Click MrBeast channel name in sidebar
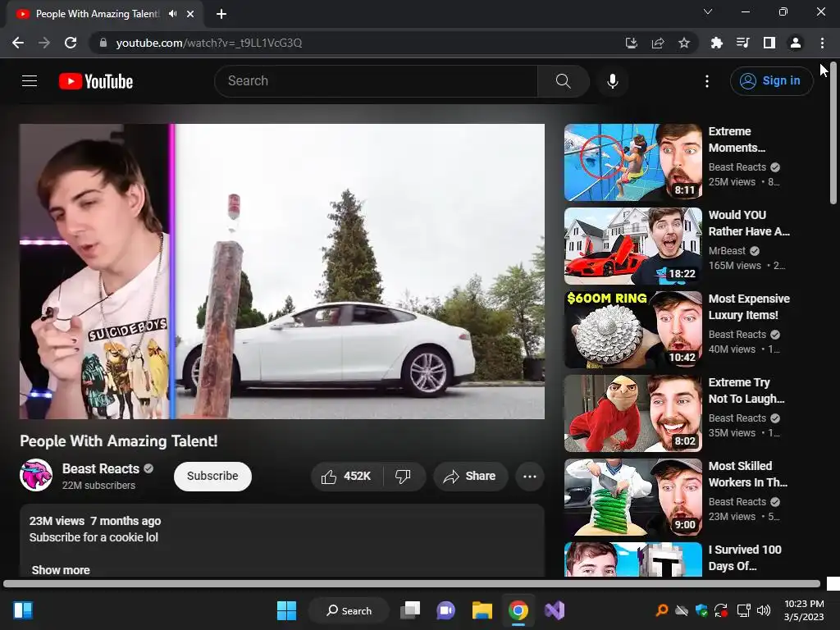The width and height of the screenshot is (840, 630). tap(727, 251)
